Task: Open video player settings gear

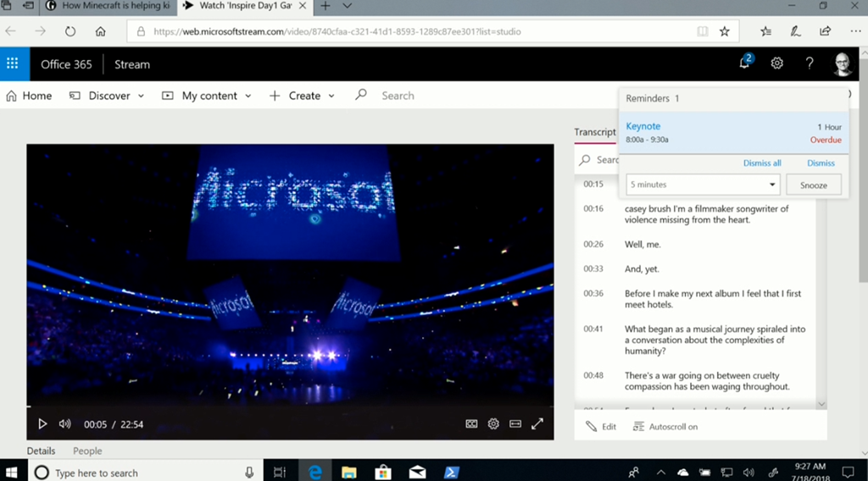Action: (493, 423)
